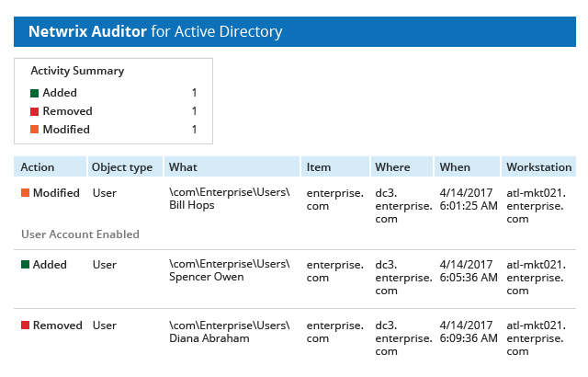Click the User Account Enabled detail text
The height and width of the screenshot is (377, 588).
pyautogui.click(x=80, y=234)
